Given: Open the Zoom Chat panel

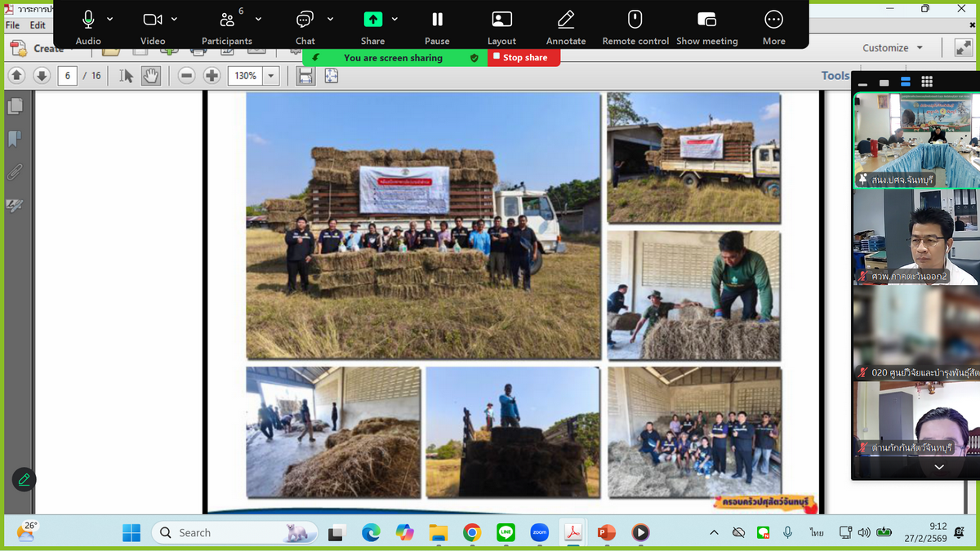Looking at the screenshot, I should 305,20.
